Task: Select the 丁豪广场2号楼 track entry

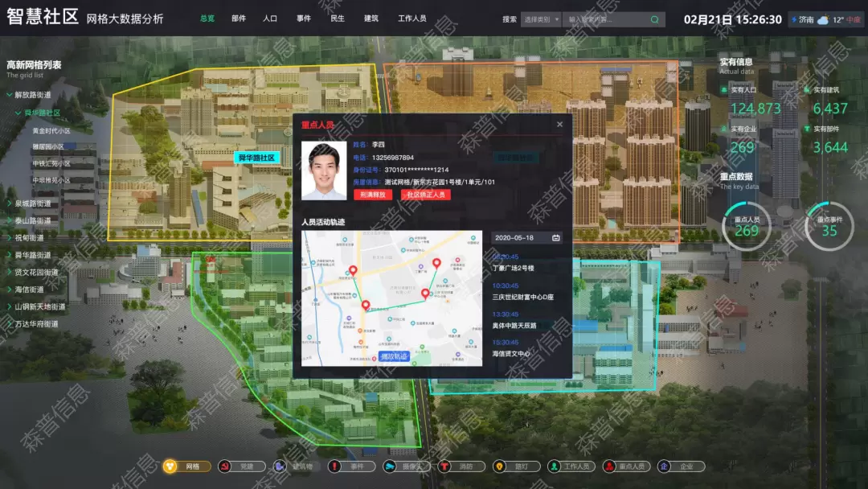Action: (513, 268)
